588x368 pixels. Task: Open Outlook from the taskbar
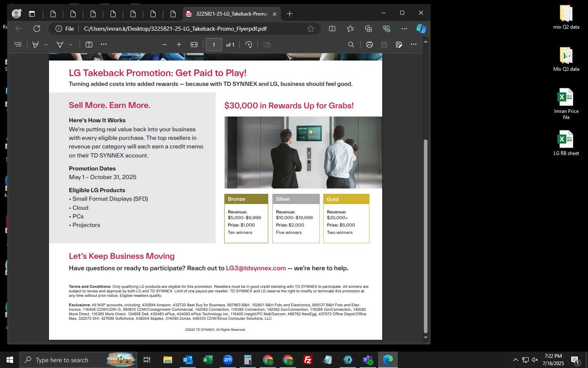(x=187, y=360)
